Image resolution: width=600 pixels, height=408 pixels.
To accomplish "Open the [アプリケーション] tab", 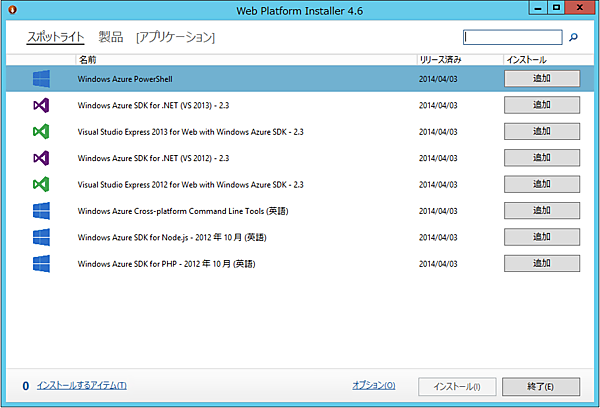I will click(176, 37).
